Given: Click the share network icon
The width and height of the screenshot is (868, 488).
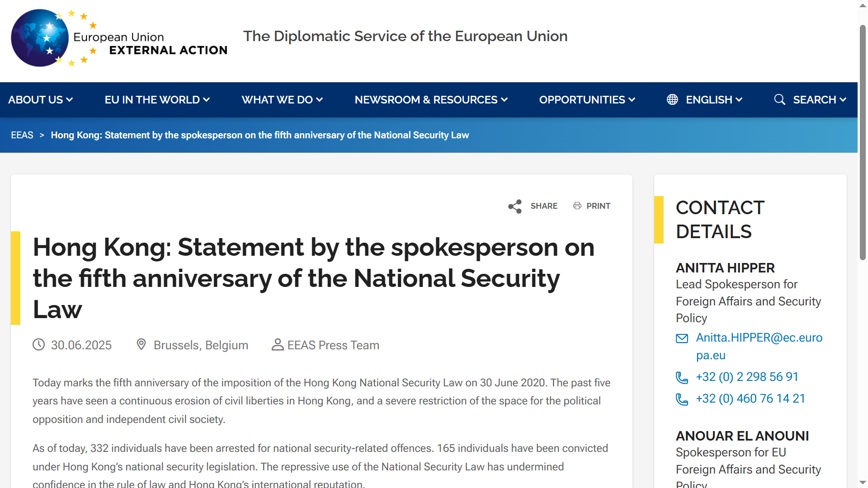Looking at the screenshot, I should 515,206.
